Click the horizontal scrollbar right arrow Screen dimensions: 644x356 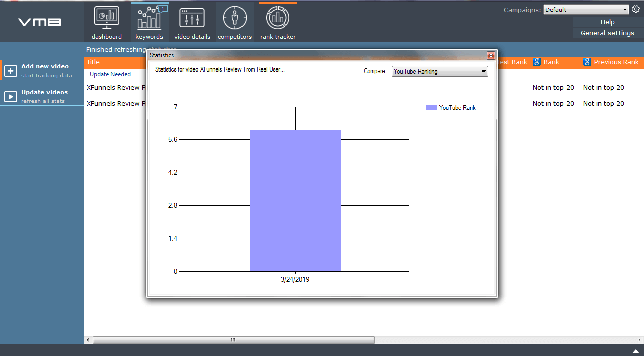click(x=639, y=340)
